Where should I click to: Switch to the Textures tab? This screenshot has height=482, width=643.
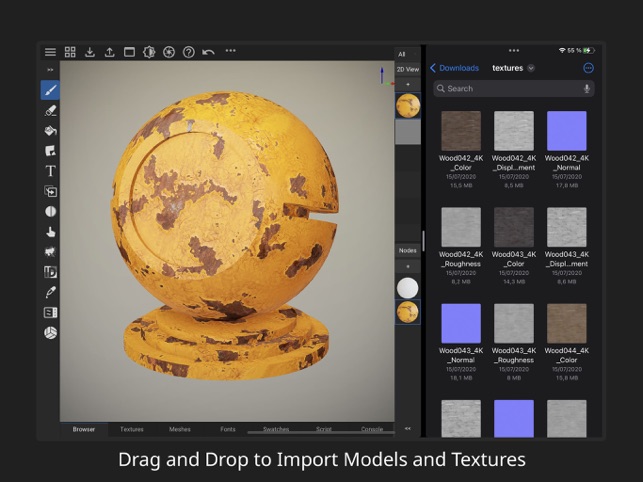tap(132, 429)
